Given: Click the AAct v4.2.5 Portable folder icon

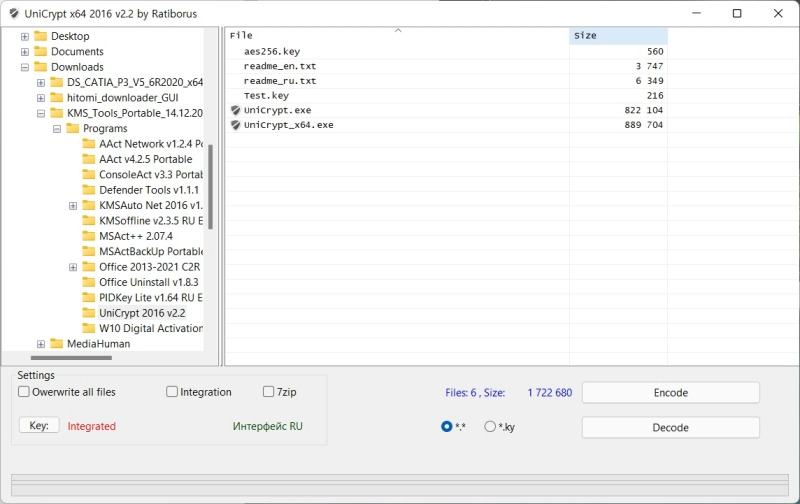Looking at the screenshot, I should [x=89, y=159].
